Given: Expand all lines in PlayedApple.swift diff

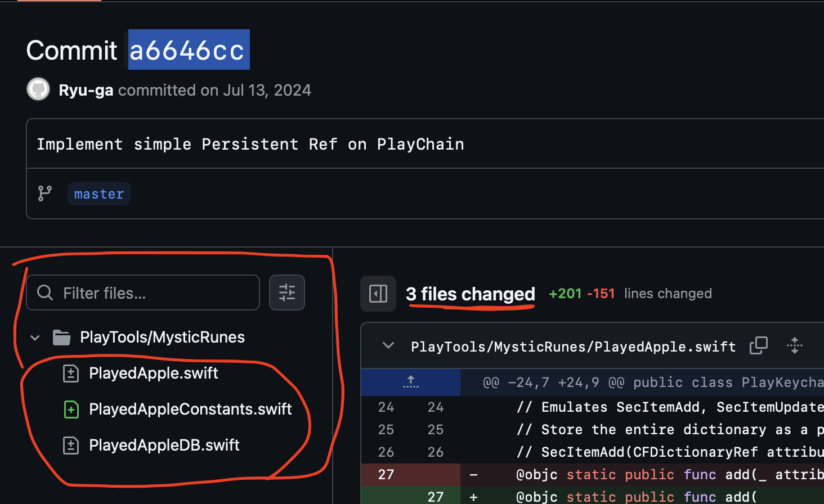Looking at the screenshot, I should coord(795,345).
